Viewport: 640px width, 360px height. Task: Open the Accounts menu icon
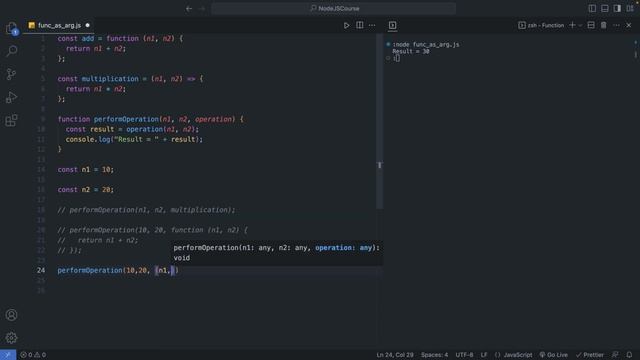click(11, 315)
